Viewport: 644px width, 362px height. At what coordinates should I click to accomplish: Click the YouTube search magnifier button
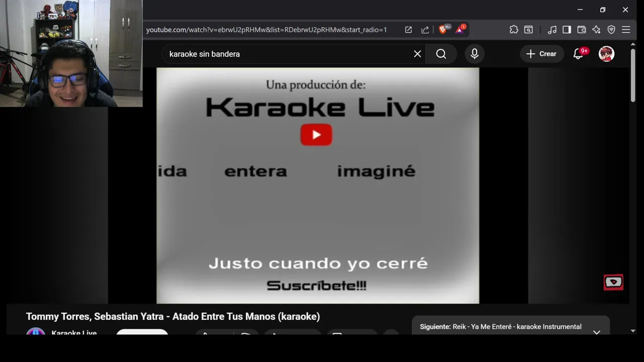(x=441, y=54)
